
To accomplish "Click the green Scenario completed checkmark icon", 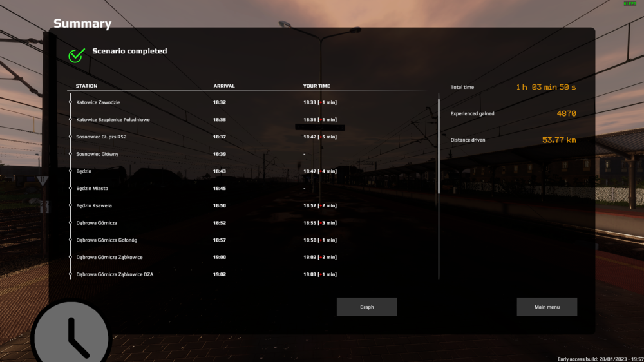I will coord(77,55).
